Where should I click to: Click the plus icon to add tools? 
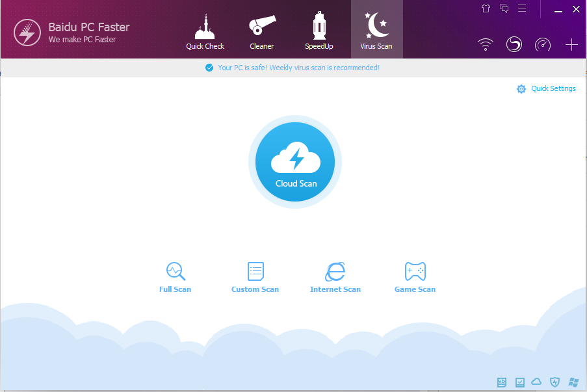571,45
